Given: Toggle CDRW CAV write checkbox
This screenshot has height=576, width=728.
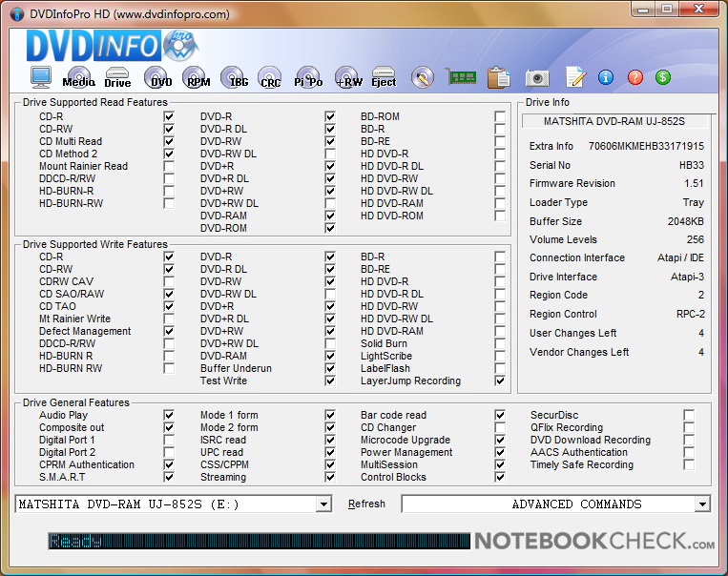Looking at the screenshot, I should click(x=169, y=281).
